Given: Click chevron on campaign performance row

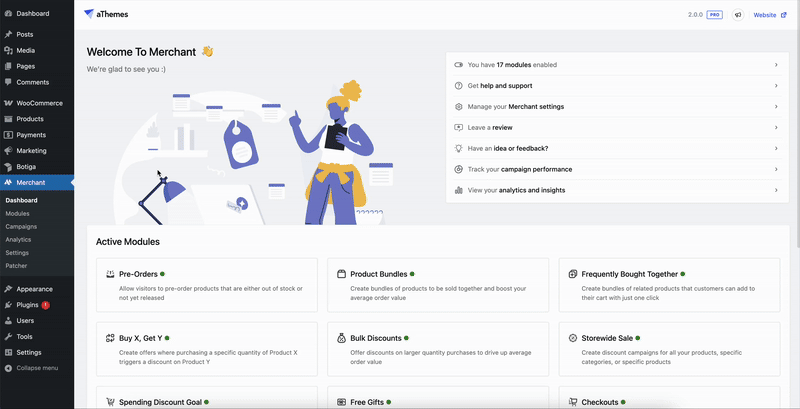Looking at the screenshot, I should point(776,169).
